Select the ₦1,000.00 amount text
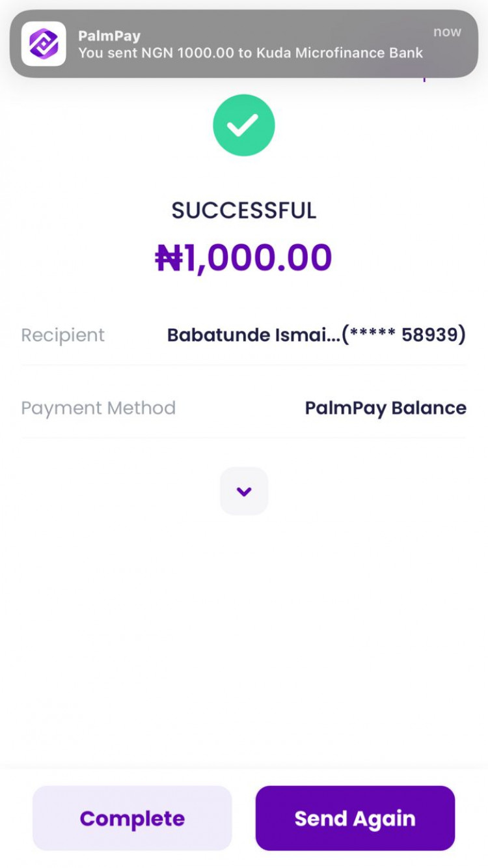 [x=244, y=258]
